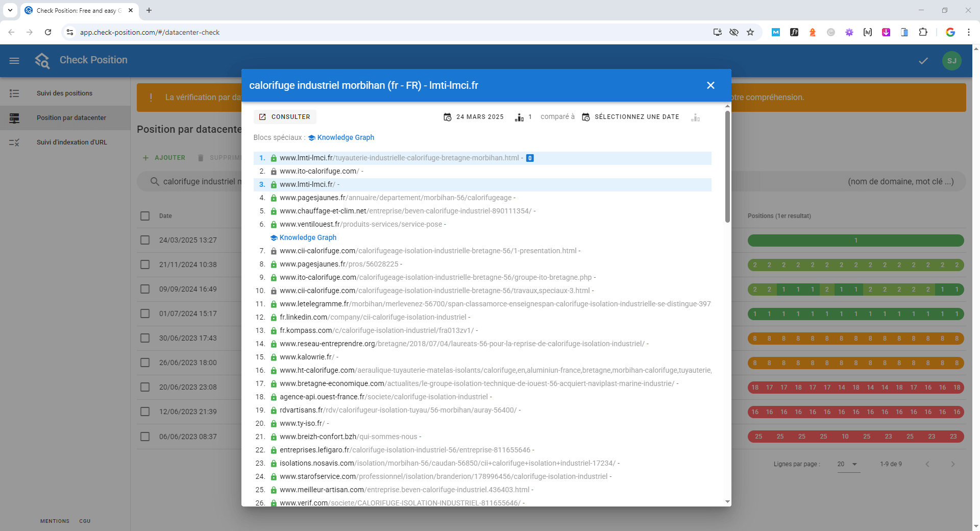Open Suivi des positions in sidebar
Screen dimensions: 980x531
65,93
